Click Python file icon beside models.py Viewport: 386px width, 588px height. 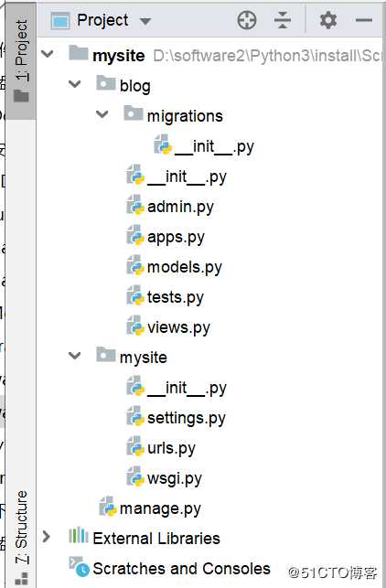(x=135, y=265)
